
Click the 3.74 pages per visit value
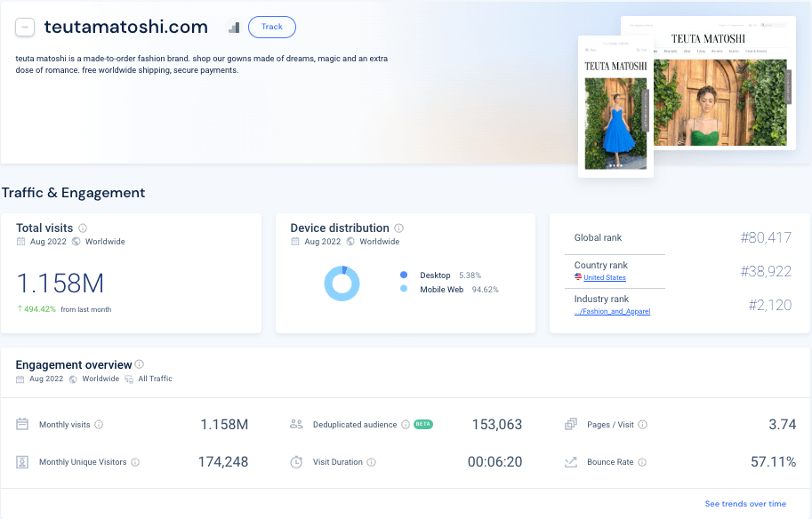pos(783,424)
